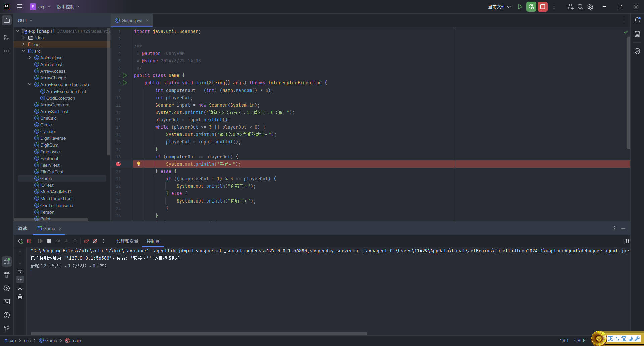This screenshot has width=644, height=346.
Task: Open Employee class in project tree
Action: [x=50, y=152]
